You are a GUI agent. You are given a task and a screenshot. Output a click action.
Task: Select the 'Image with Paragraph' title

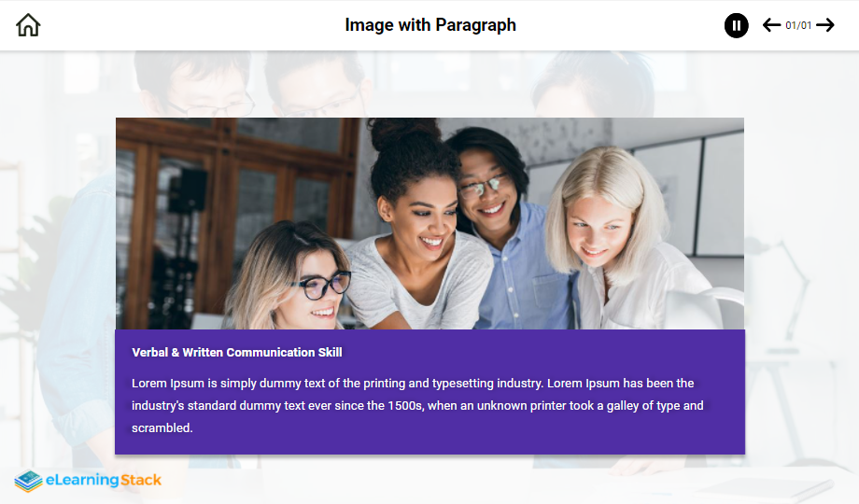(429, 25)
